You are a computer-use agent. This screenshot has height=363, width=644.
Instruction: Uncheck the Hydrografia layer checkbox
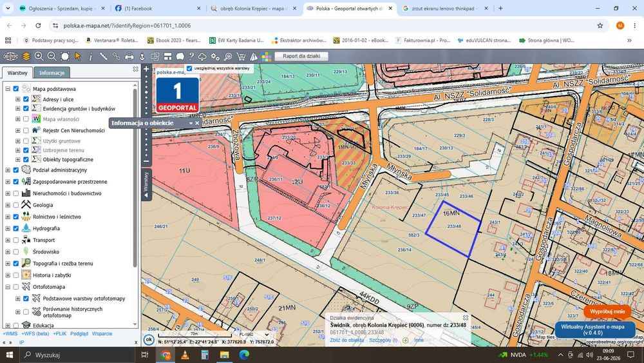pyautogui.click(x=16, y=228)
